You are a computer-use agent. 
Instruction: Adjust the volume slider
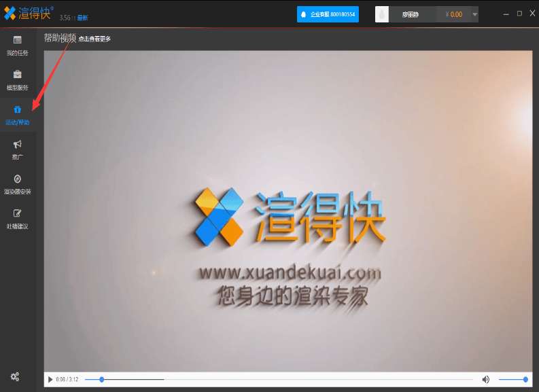pyautogui.click(x=513, y=379)
